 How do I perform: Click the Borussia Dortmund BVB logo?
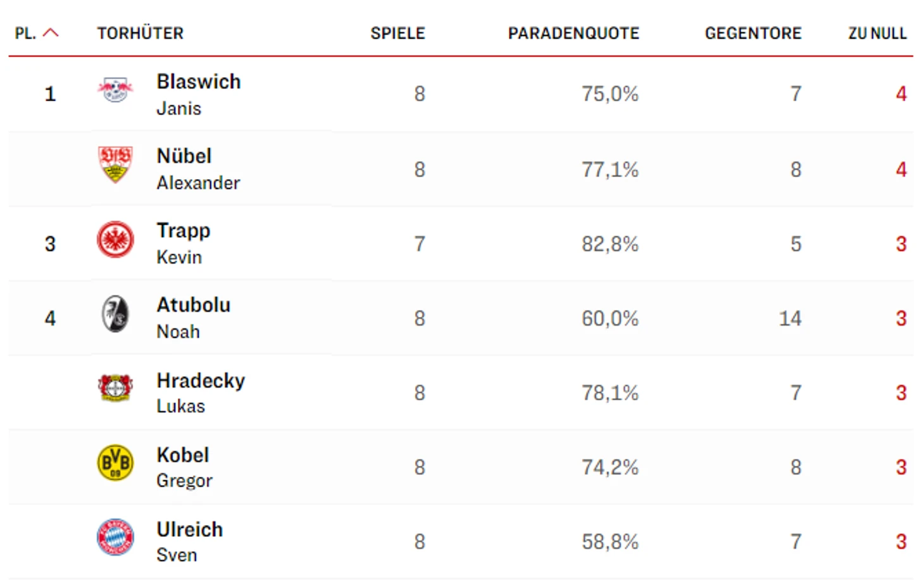click(115, 462)
